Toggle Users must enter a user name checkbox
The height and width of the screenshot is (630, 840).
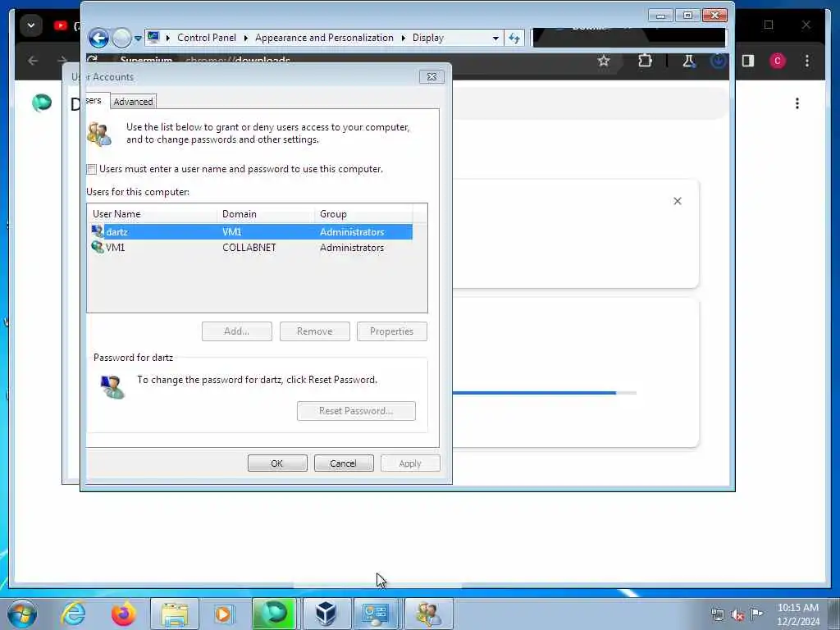click(x=92, y=169)
